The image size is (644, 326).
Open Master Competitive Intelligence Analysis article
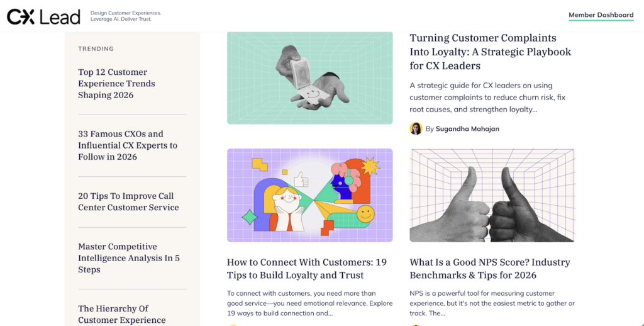[x=129, y=258]
